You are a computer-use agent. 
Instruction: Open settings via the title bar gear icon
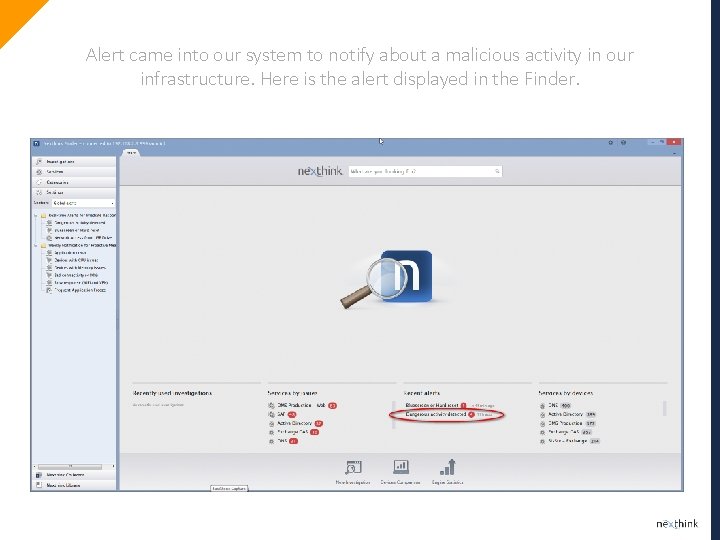610,143
